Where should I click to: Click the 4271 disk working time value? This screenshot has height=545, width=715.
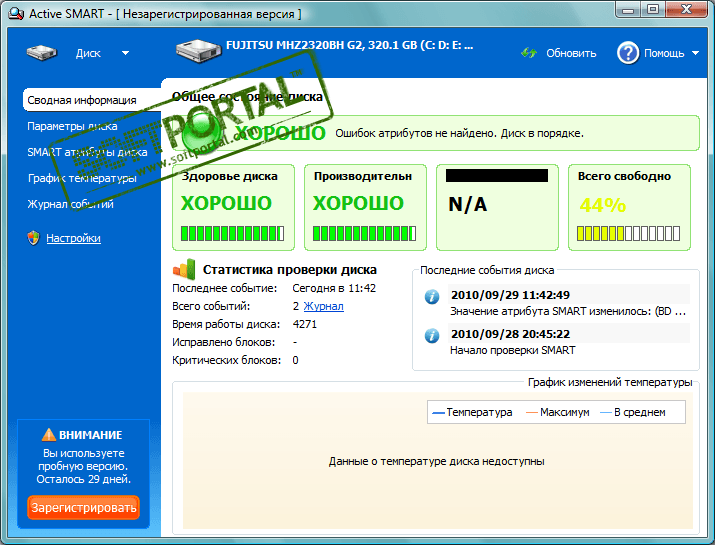[x=305, y=324]
